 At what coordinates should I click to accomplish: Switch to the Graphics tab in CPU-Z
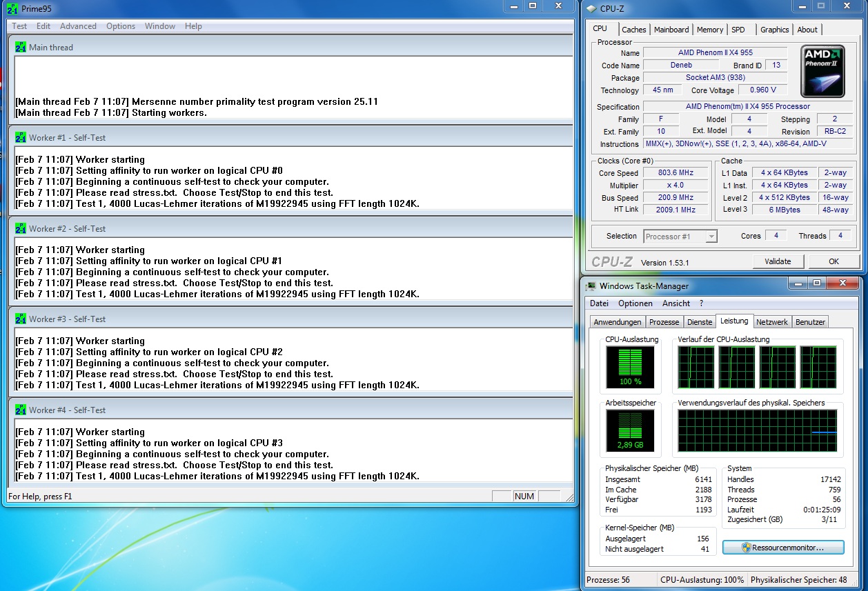coord(775,30)
